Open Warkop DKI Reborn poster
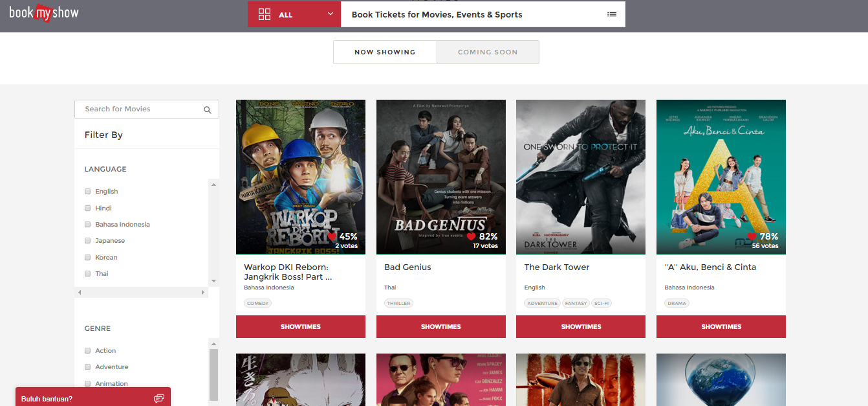Viewport: 868px width, 406px height. 301,177
